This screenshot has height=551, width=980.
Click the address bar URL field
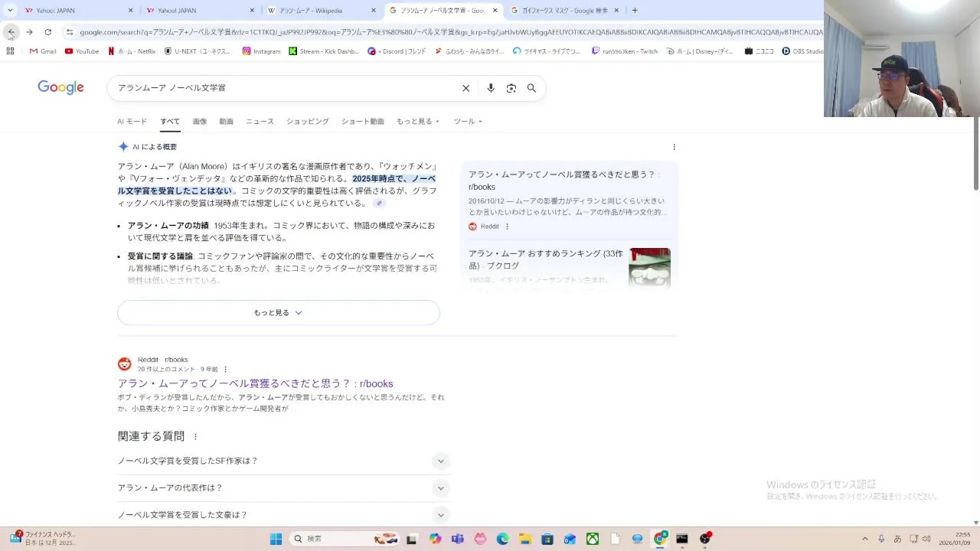pos(450,32)
